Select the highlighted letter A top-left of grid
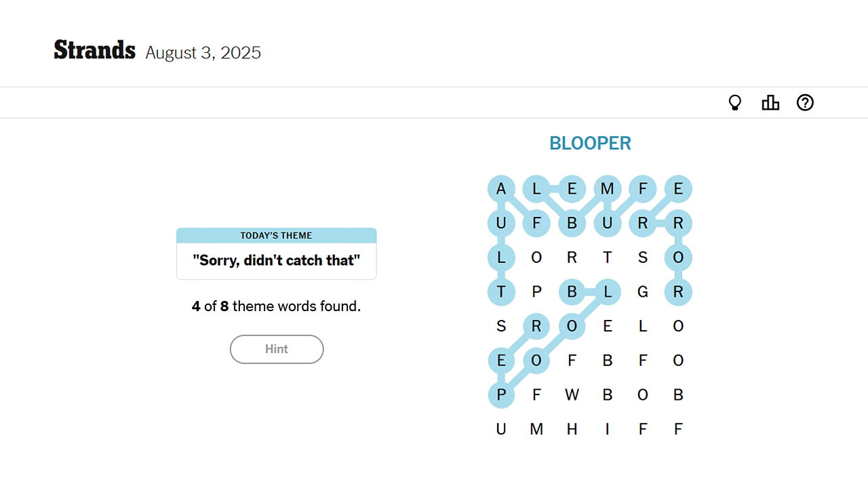The height and width of the screenshot is (488, 868). tap(502, 189)
